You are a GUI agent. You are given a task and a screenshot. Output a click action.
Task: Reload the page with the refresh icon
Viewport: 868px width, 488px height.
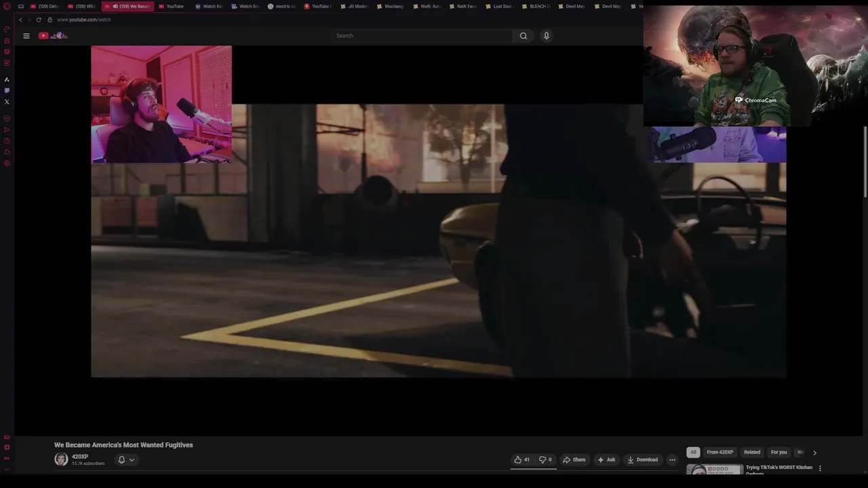[39, 20]
